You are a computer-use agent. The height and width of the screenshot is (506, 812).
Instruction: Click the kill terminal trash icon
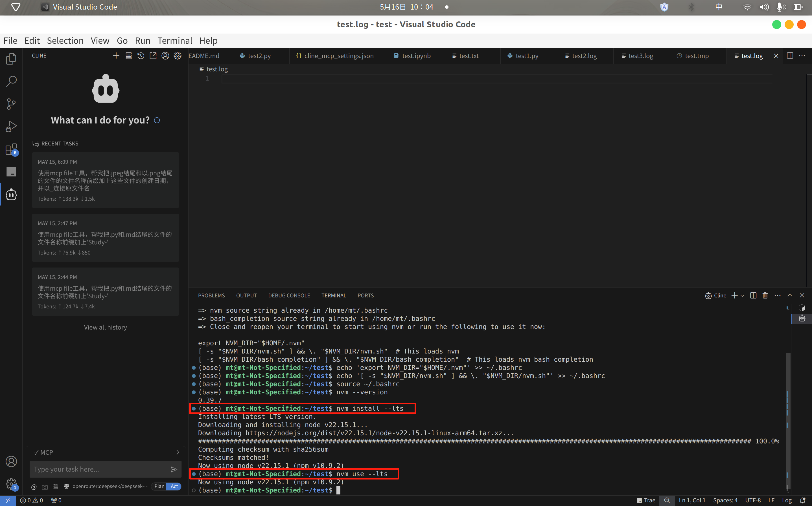[765, 295]
